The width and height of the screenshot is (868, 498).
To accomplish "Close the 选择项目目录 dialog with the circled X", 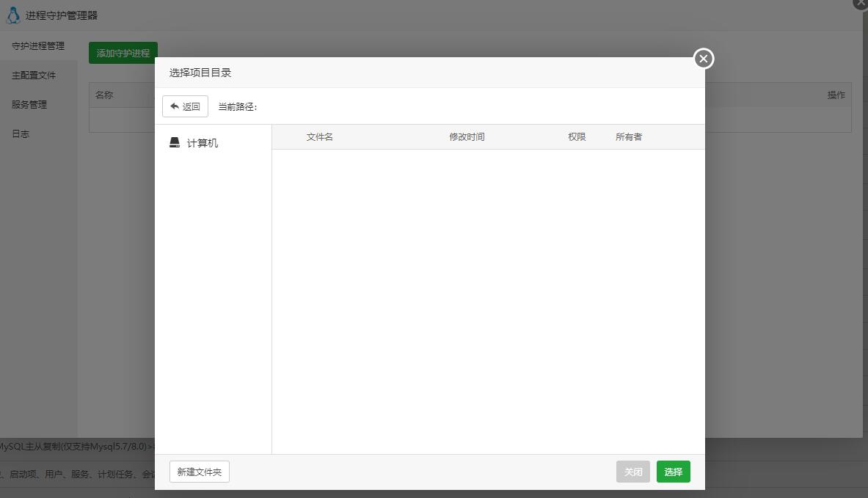I will pyautogui.click(x=704, y=59).
